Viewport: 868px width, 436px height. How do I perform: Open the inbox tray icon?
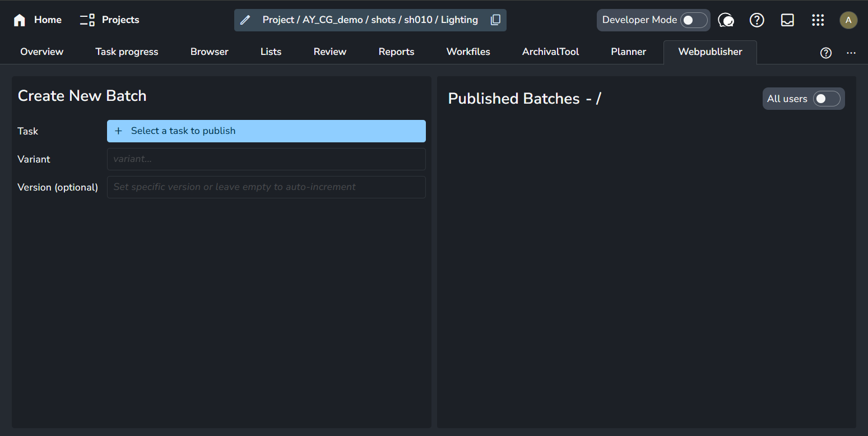(x=787, y=20)
